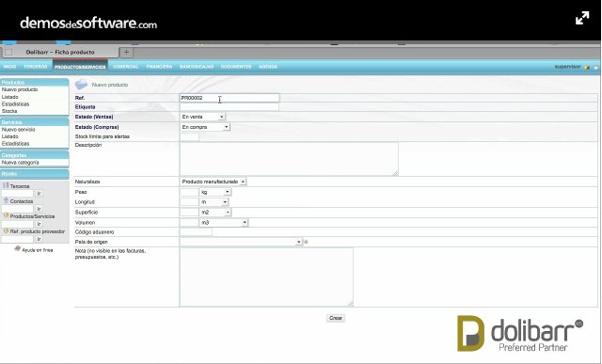Open Estadísticas under Servicios in sidebar
Screen dimensions: 602x364
click(x=15, y=144)
